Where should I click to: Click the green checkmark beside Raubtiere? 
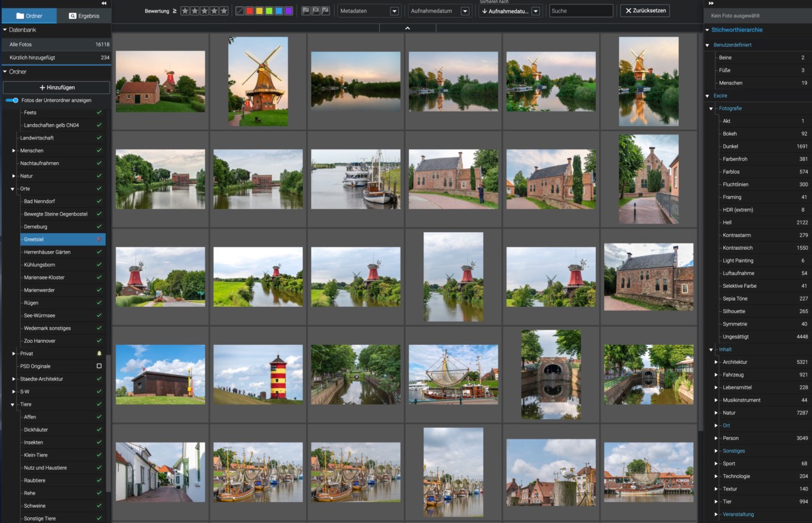(99, 480)
